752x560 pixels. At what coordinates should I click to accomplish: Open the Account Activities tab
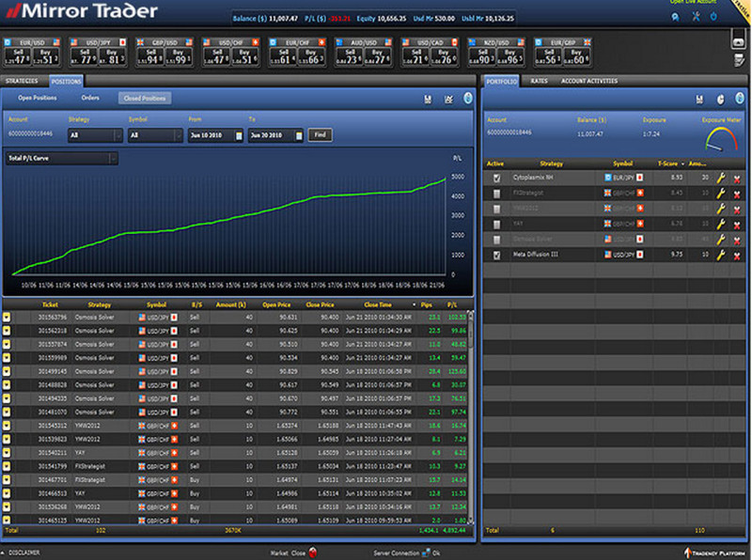(x=588, y=82)
